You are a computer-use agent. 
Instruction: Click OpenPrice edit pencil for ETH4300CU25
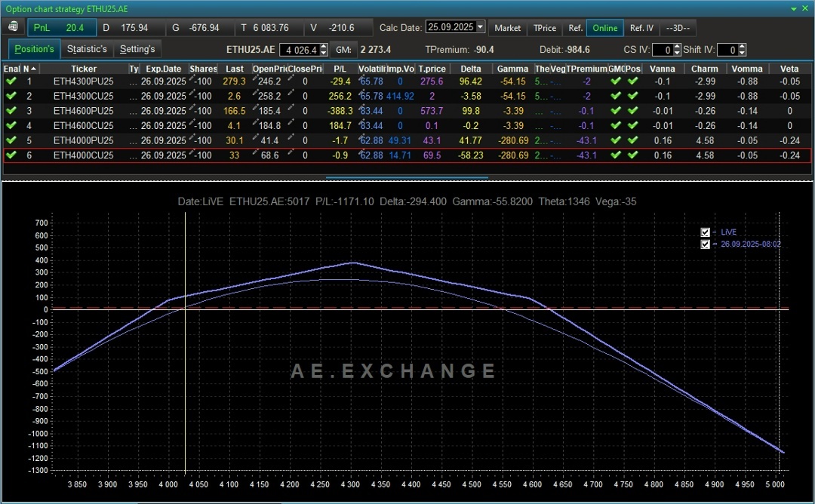click(x=255, y=93)
